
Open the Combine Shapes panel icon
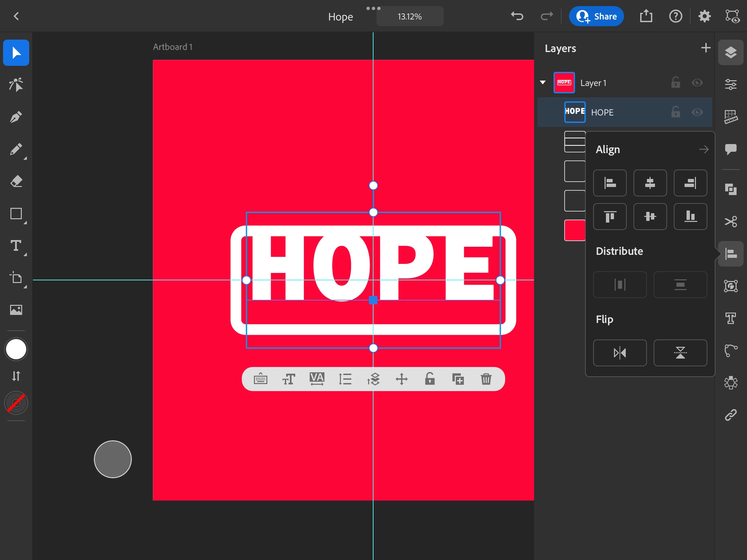(731, 189)
